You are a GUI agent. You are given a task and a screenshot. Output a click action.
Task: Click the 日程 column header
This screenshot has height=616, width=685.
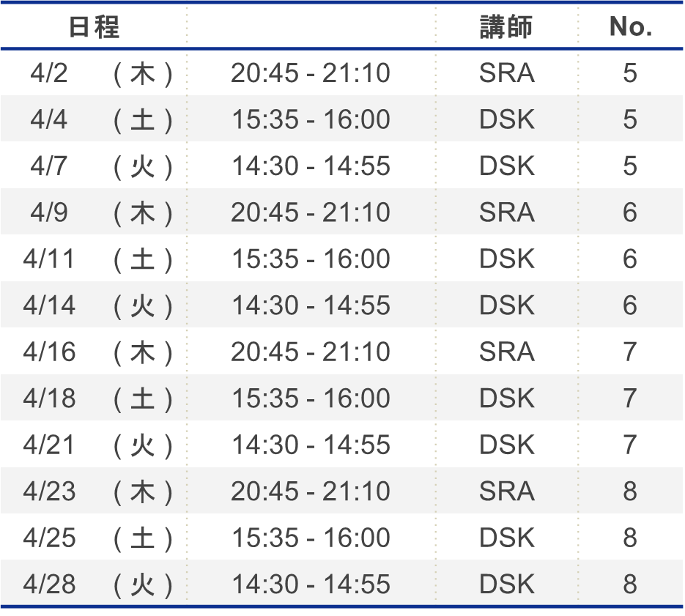94,27
